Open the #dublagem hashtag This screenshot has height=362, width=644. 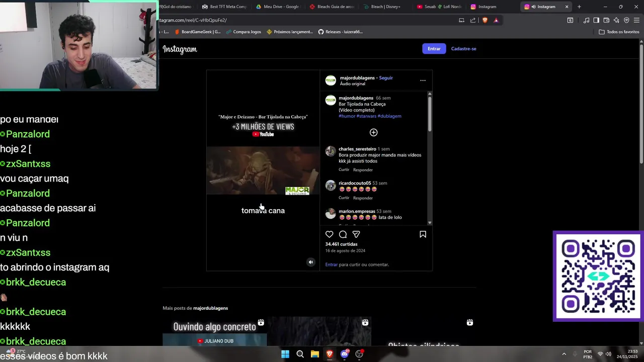(x=389, y=116)
